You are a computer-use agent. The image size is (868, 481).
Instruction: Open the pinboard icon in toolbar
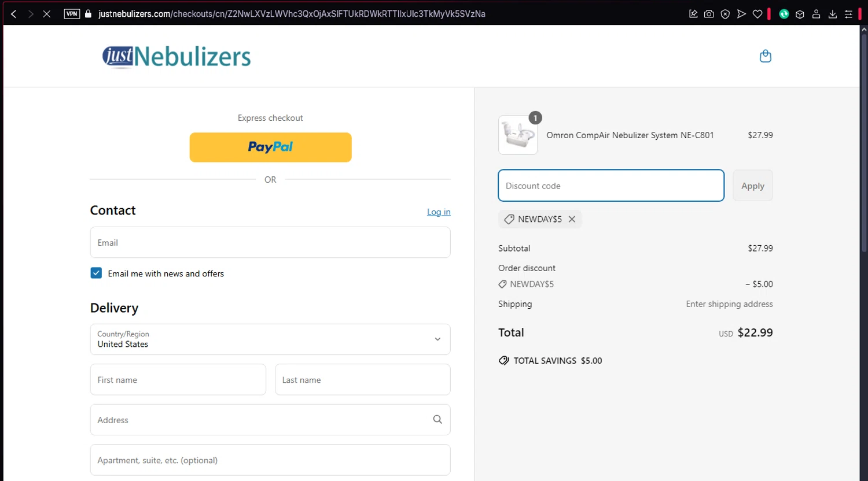click(x=693, y=14)
